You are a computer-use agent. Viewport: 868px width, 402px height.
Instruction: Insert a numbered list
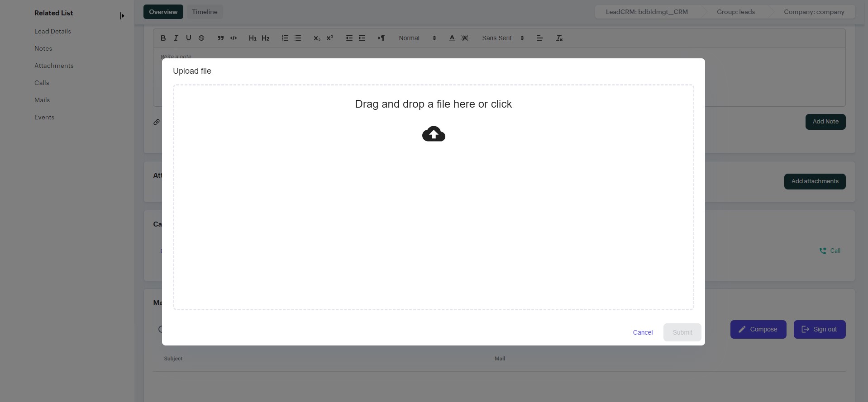click(285, 38)
